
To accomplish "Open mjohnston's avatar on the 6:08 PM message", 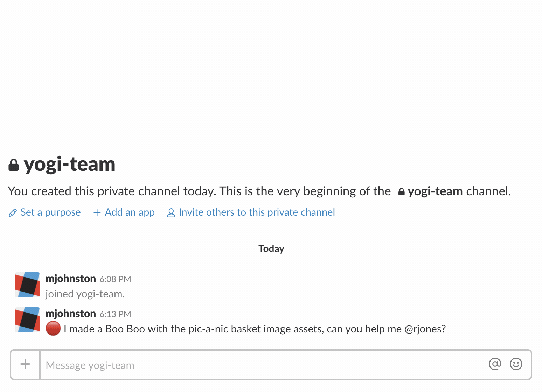I will [27, 285].
